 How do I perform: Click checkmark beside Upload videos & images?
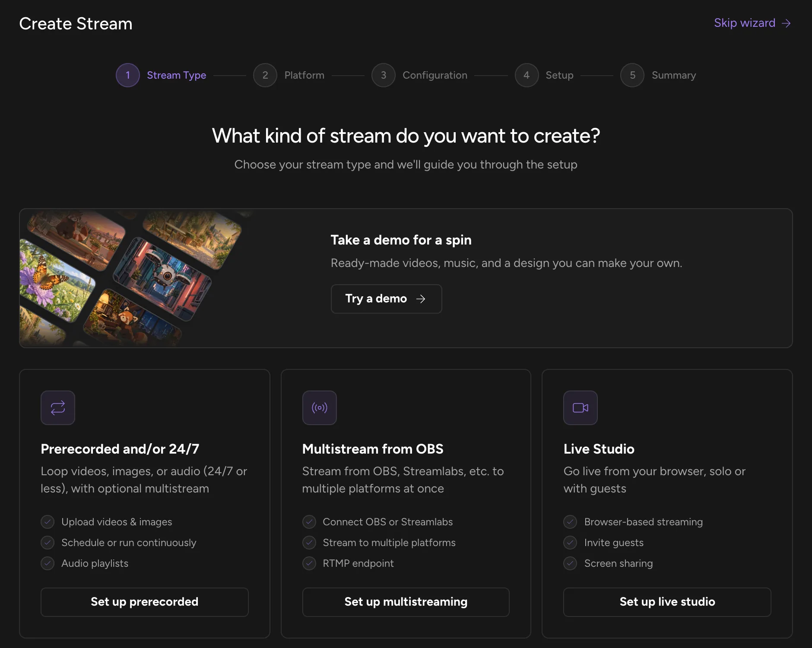pos(48,522)
